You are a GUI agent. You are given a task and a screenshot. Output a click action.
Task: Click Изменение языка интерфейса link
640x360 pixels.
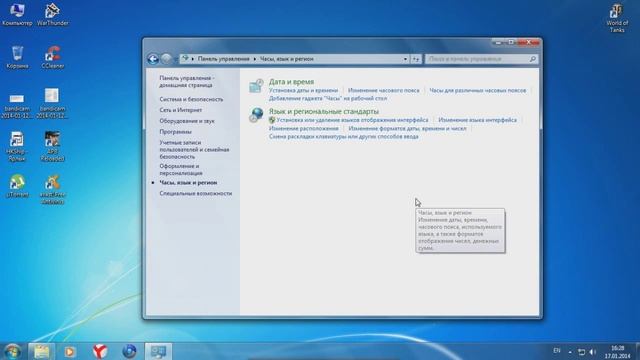click(477, 120)
